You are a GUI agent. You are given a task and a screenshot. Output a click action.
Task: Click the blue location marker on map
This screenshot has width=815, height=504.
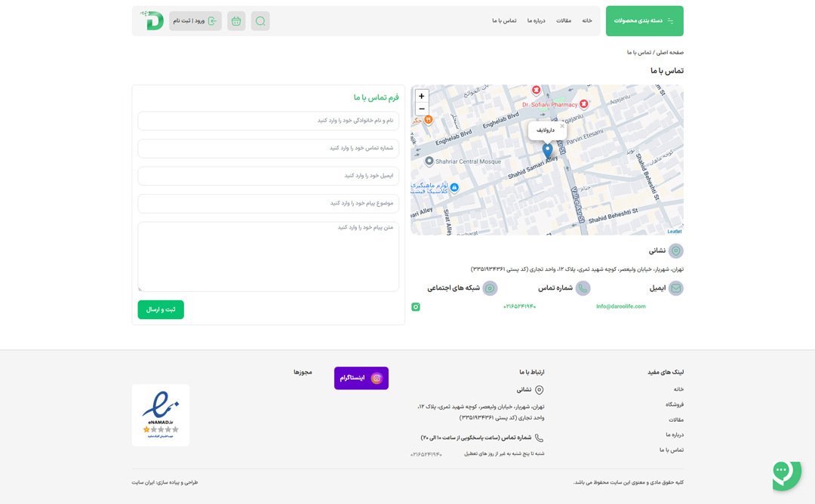547,150
